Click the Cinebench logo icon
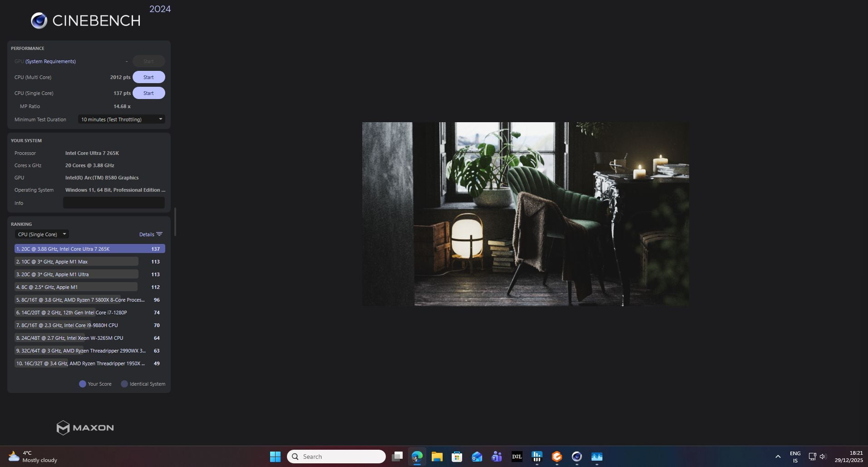 tap(39, 20)
